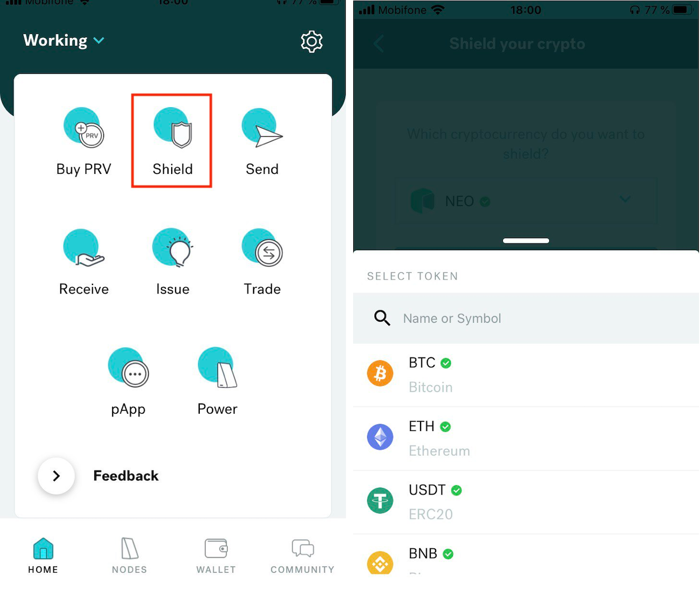
Task: Open settings via the gear icon
Action: 312,41
